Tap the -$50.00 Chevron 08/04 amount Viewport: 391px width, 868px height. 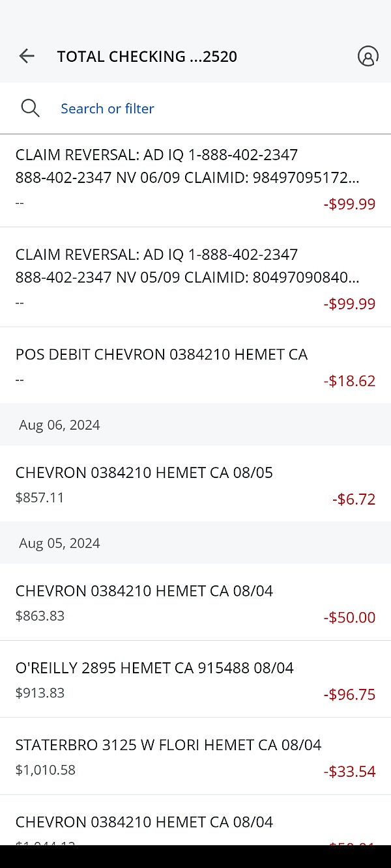(349, 617)
